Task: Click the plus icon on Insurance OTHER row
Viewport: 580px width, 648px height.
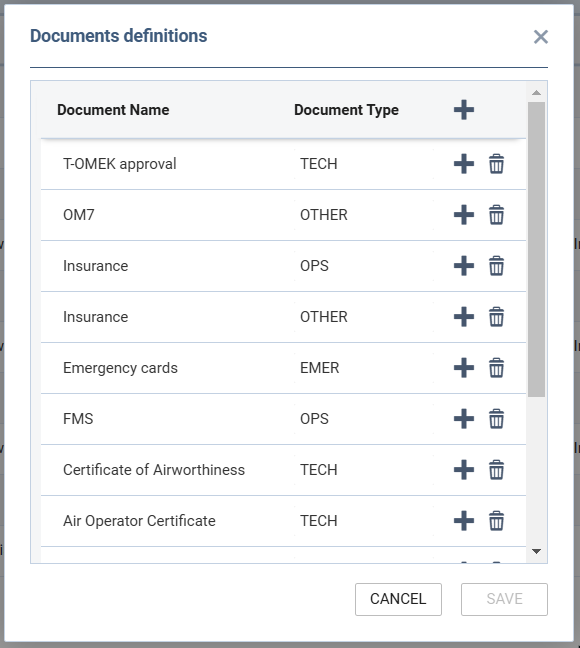Action: coord(464,317)
